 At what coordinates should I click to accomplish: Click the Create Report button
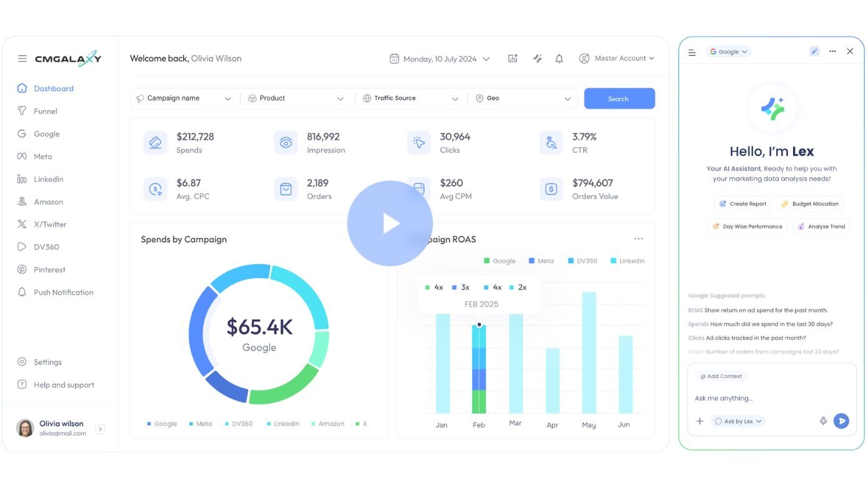point(743,204)
